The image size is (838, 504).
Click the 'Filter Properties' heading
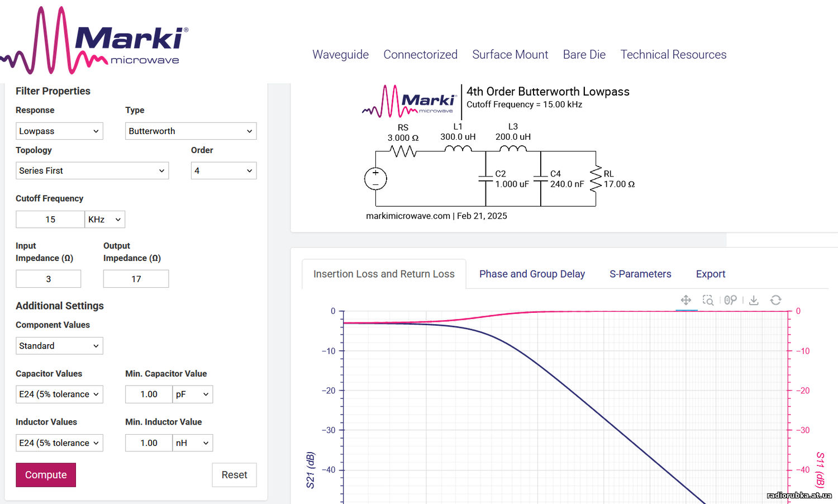coord(53,91)
